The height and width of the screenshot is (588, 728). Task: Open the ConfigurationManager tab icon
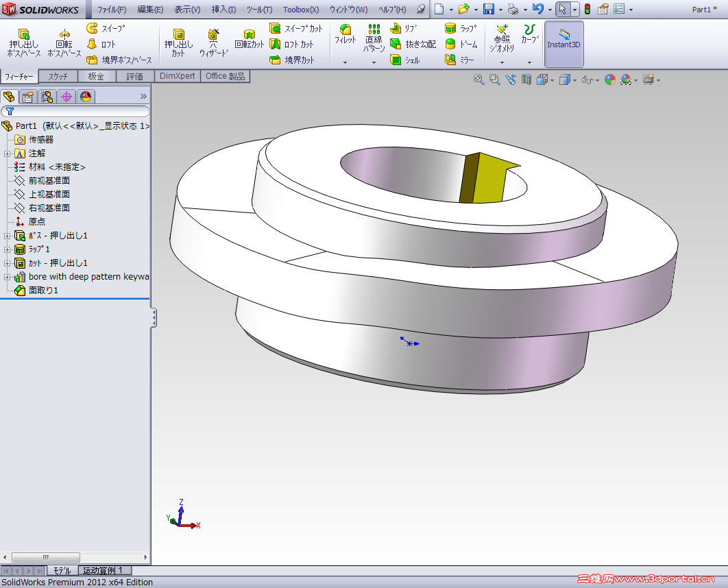[x=47, y=97]
